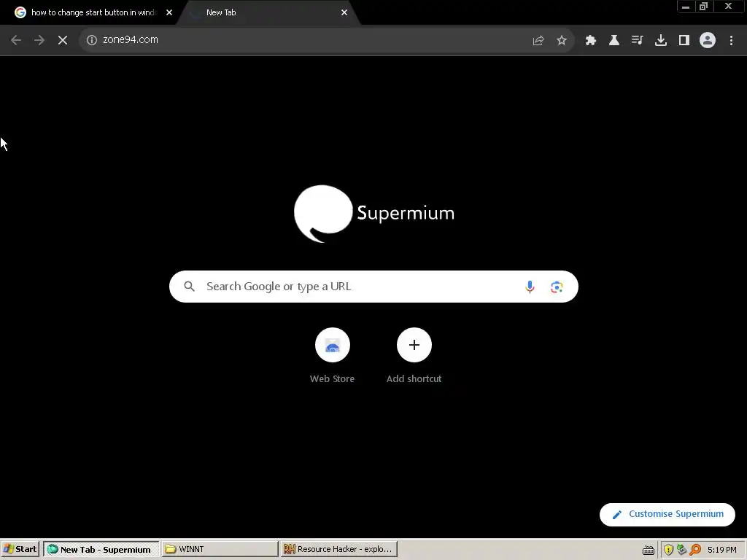
Task: Open the Web Store shortcut
Action: [x=333, y=355]
